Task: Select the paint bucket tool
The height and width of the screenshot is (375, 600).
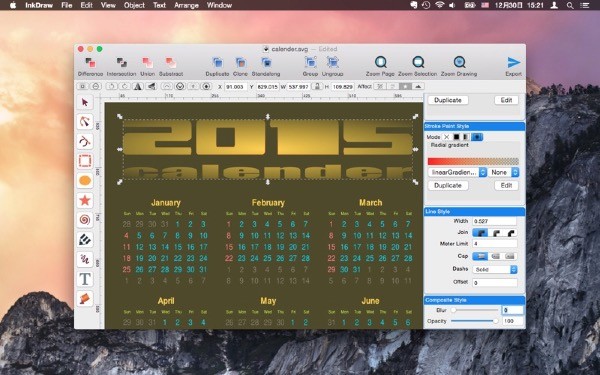Action: 85,298
